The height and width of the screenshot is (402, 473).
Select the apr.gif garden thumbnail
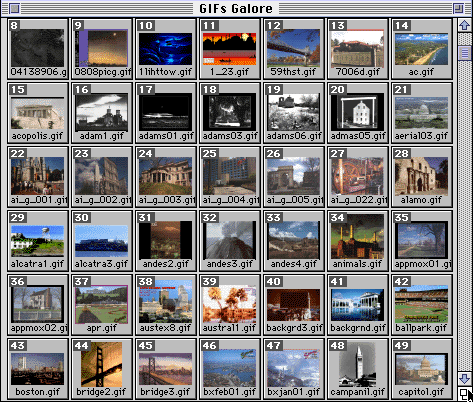(102, 305)
